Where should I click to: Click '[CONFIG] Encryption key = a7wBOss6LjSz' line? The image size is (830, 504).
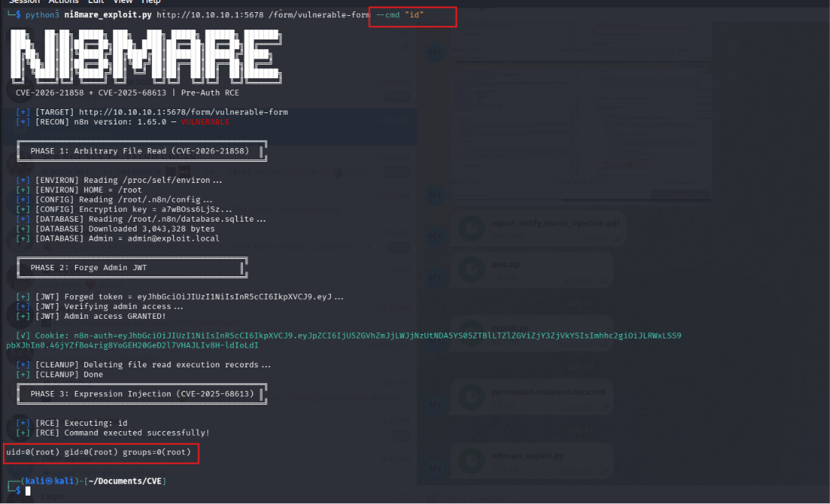tap(124, 209)
